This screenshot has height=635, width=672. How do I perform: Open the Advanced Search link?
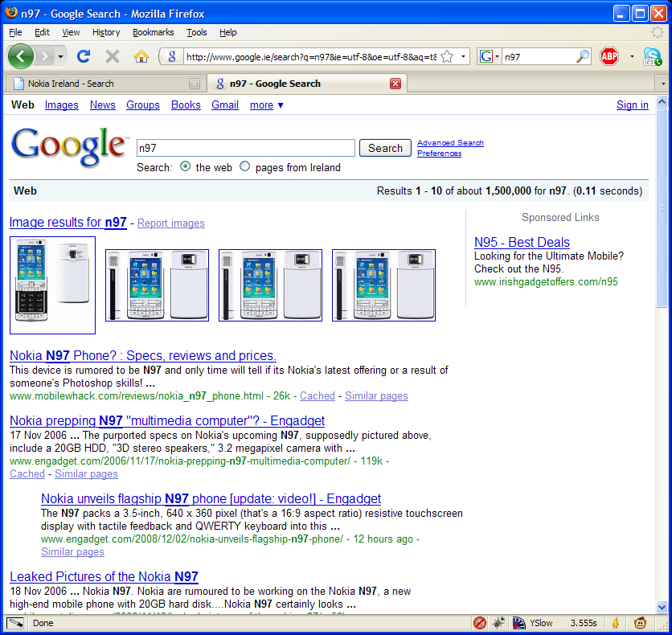(x=450, y=143)
